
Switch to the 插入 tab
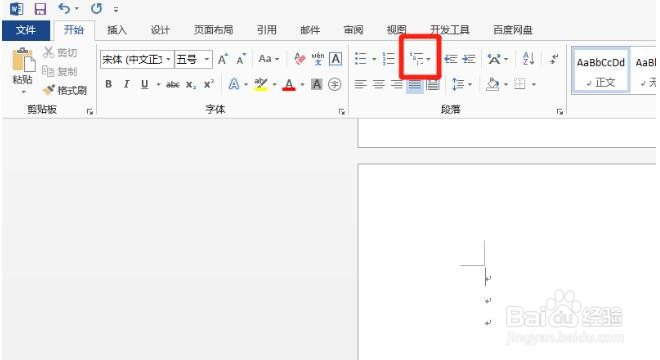point(117,30)
